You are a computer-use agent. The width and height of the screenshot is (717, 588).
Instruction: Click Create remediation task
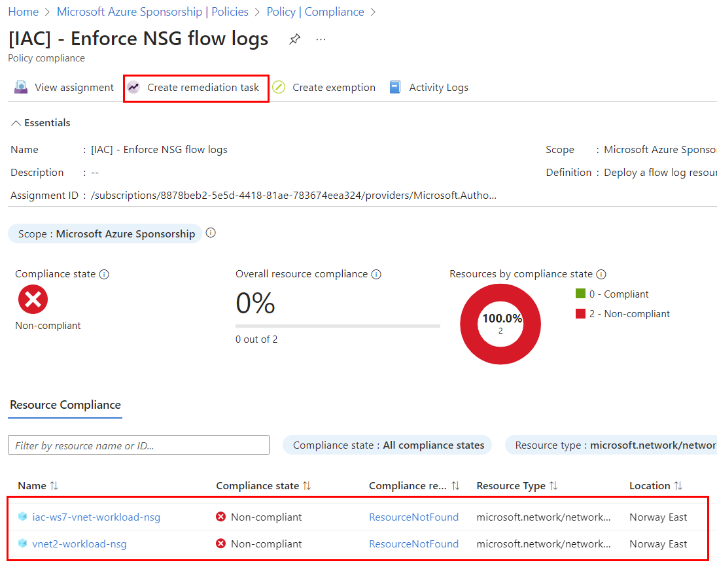click(196, 88)
